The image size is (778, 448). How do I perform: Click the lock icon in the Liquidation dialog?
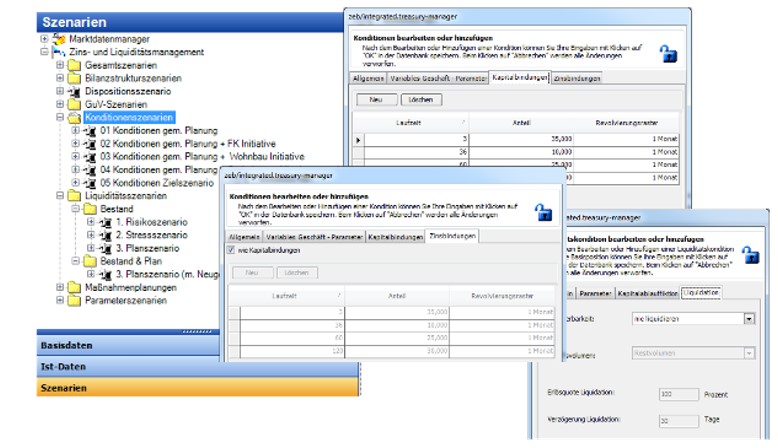pos(750,255)
